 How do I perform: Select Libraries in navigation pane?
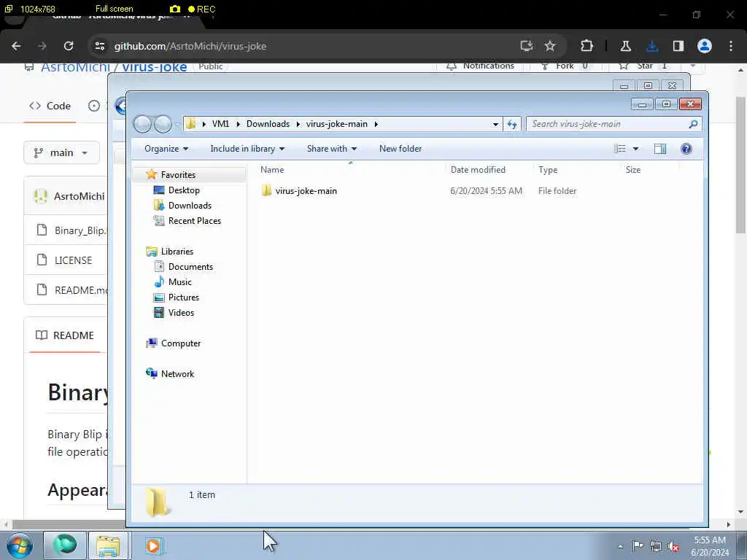177,252
